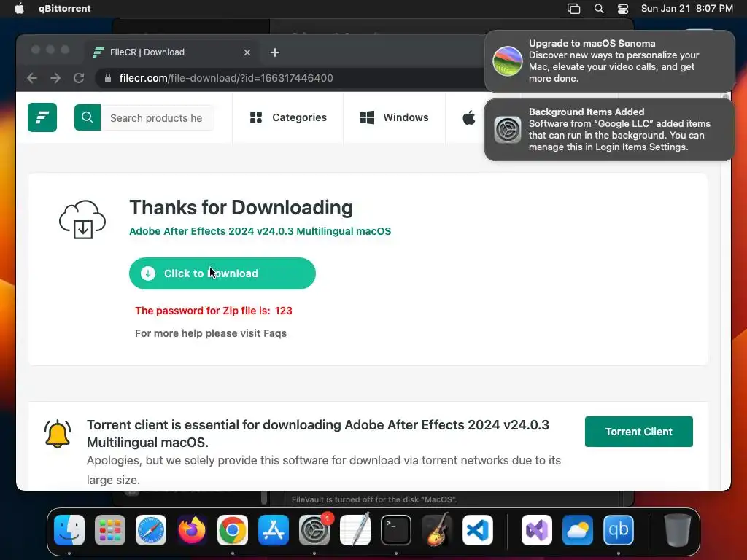Open the Adobe After Effects 2024 title link
The height and width of the screenshot is (560, 747).
(x=260, y=231)
